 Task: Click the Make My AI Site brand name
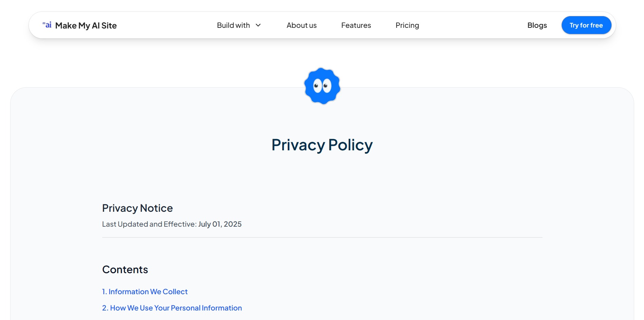pos(86,25)
